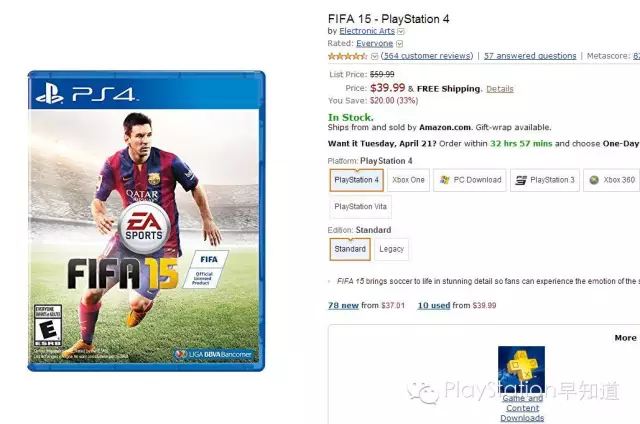This screenshot has height=424, width=640.
Task: Click the Windows logo on PC Download
Action: pyautogui.click(x=444, y=180)
